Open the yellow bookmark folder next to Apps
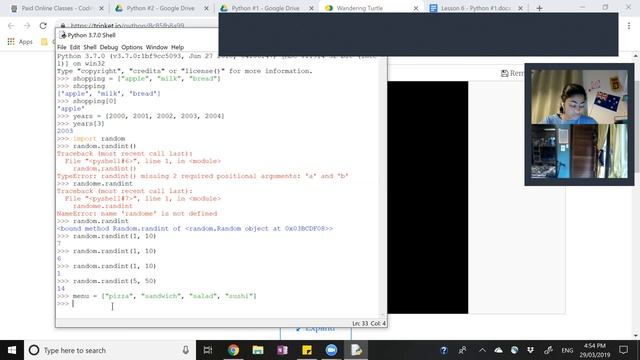The image size is (640, 360). coord(44,42)
